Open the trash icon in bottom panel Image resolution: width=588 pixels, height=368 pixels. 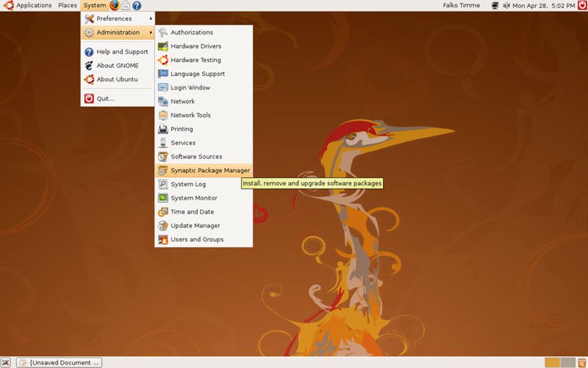point(582,362)
